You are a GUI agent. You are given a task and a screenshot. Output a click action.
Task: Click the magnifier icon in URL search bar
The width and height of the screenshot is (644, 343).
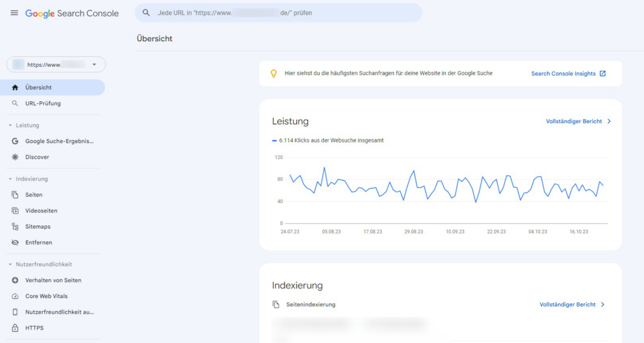[146, 12]
